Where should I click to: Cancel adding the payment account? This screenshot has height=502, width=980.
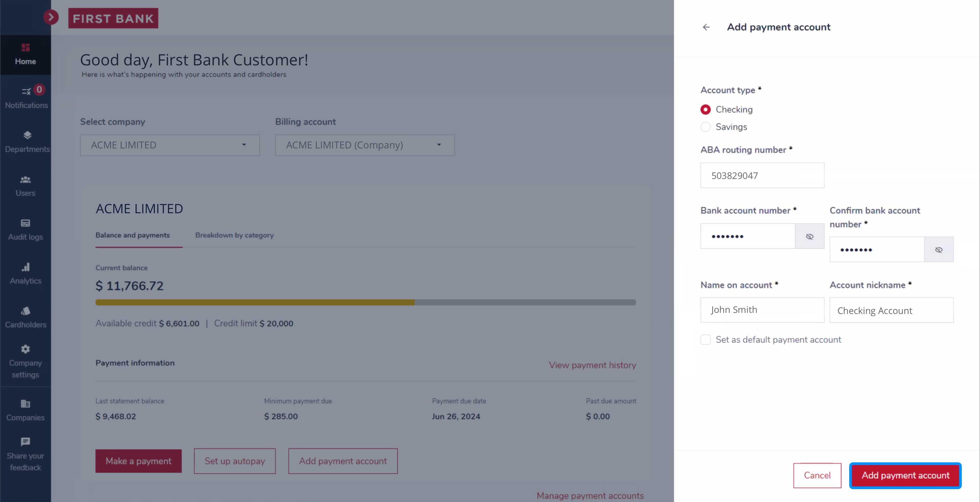817,475
